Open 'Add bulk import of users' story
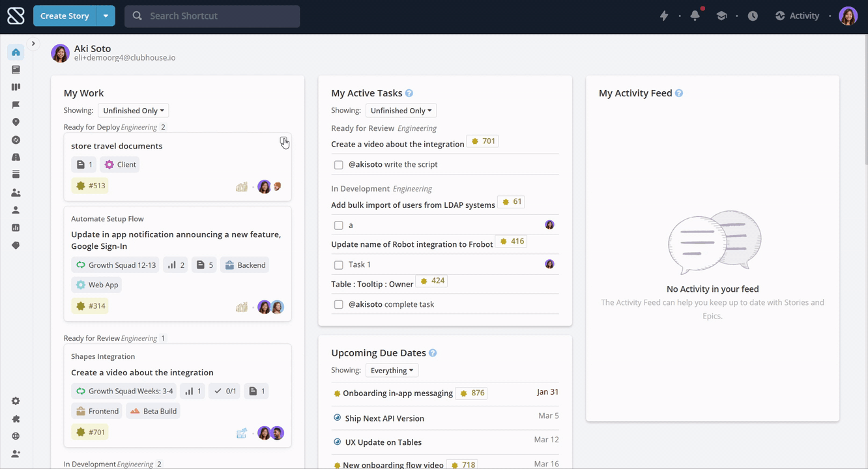Screen dimensions: 868x469 (413, 205)
